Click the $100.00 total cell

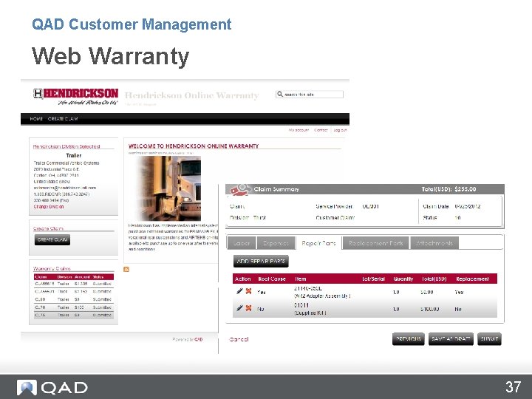click(429, 309)
